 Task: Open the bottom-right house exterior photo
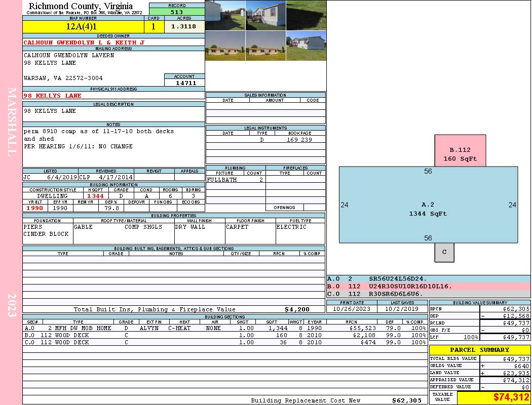pos(306,46)
